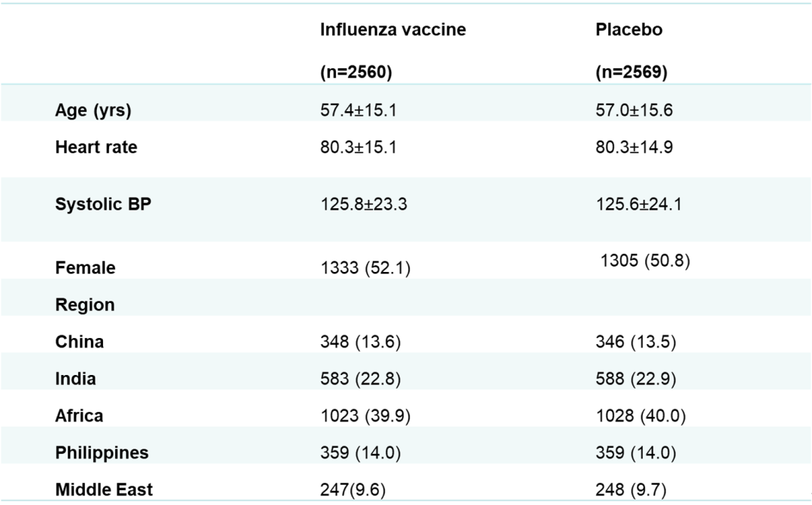Click the Heart rate row label

pos(96,147)
